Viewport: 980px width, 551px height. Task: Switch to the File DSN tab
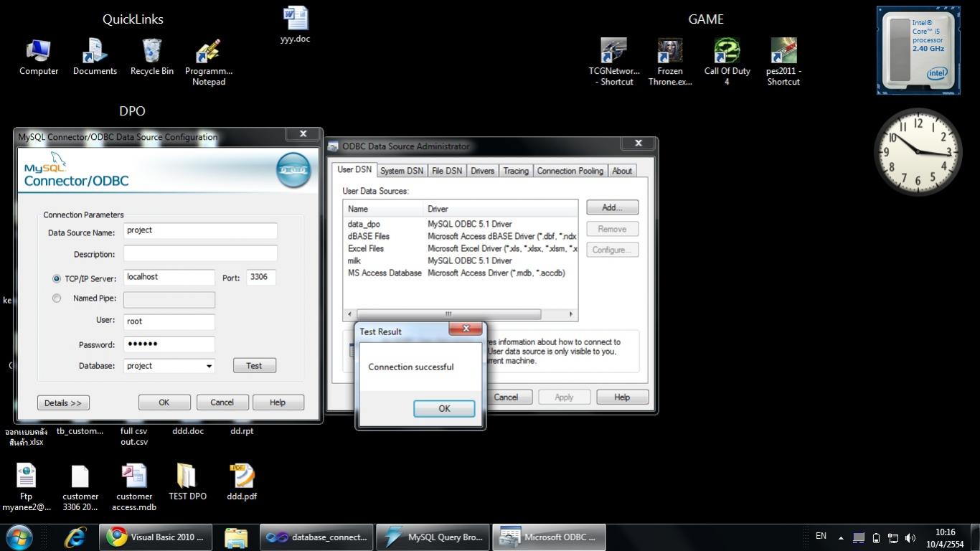point(447,171)
